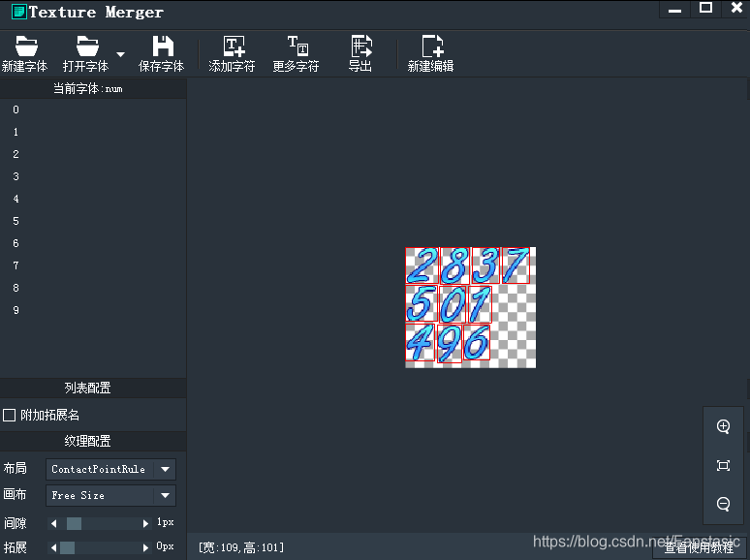The image size is (750, 560).
Task: Save font with 保存字体 disk icon
Action: pos(163,47)
